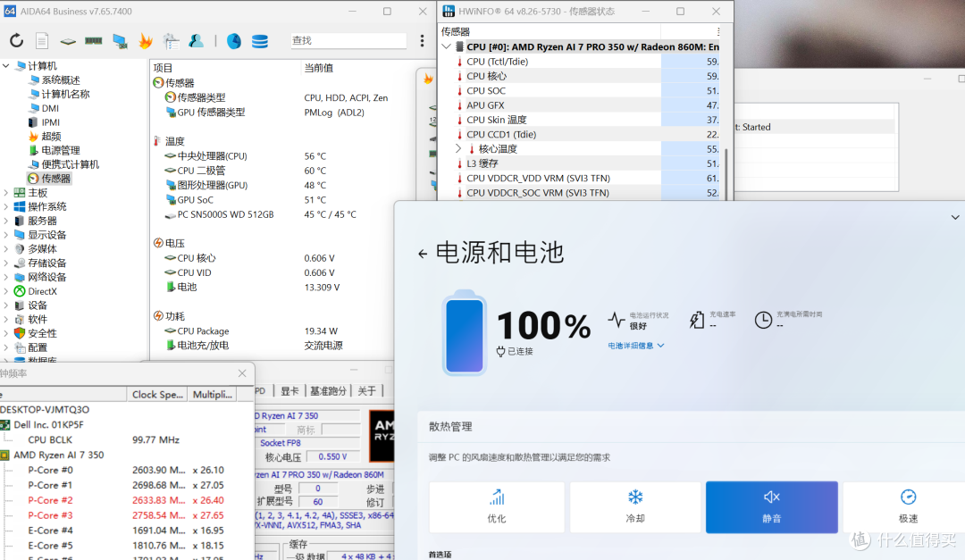The width and height of the screenshot is (965, 560).
Task: Expand the 显示设备 tree node
Action: pyautogui.click(x=6, y=235)
